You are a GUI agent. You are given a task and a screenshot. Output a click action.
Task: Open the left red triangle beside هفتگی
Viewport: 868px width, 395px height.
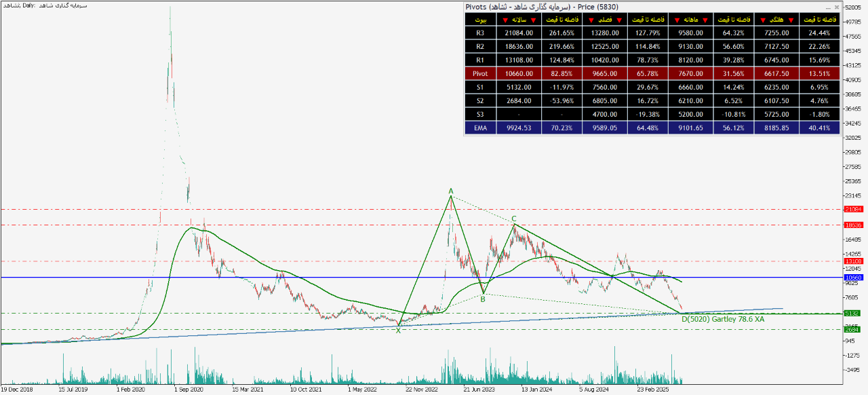763,20
